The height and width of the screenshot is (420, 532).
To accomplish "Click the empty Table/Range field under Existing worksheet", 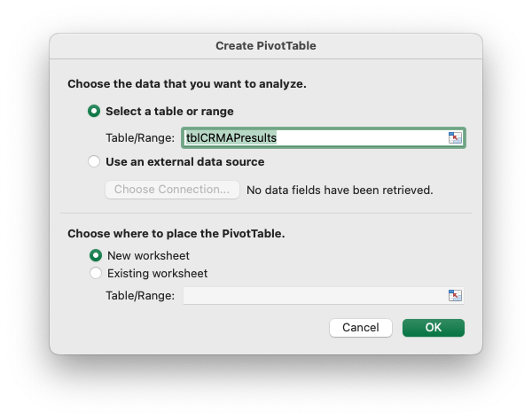I will tap(315, 296).
